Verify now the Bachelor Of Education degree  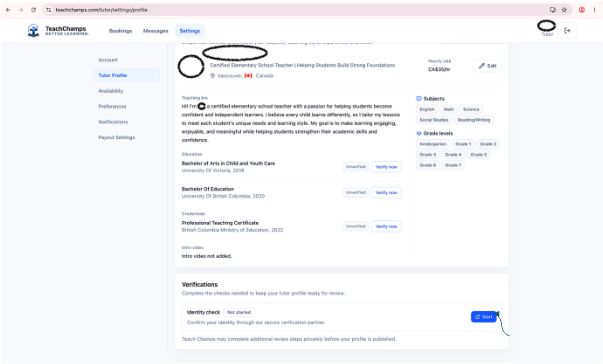click(x=386, y=193)
